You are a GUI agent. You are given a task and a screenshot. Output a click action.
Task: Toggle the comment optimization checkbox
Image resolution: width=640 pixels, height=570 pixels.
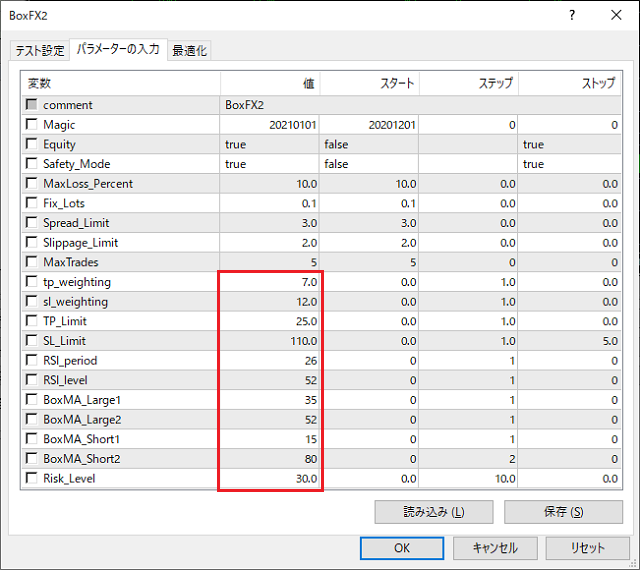31,104
